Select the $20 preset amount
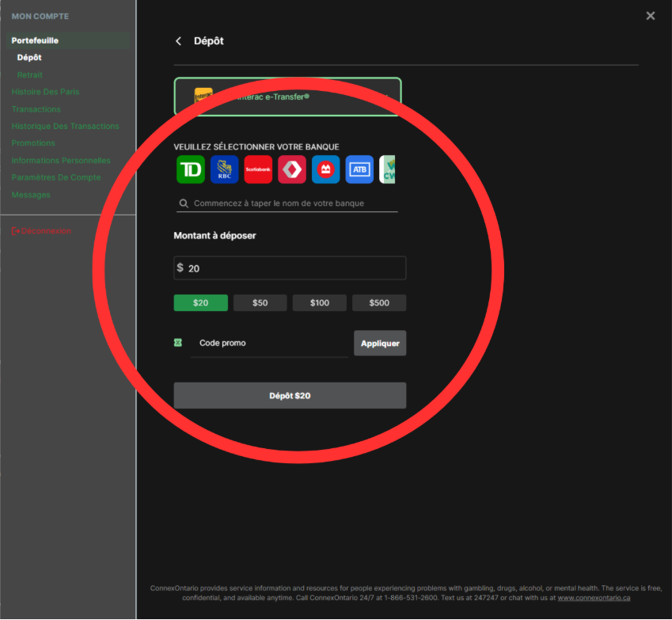672x620 pixels. (x=201, y=302)
